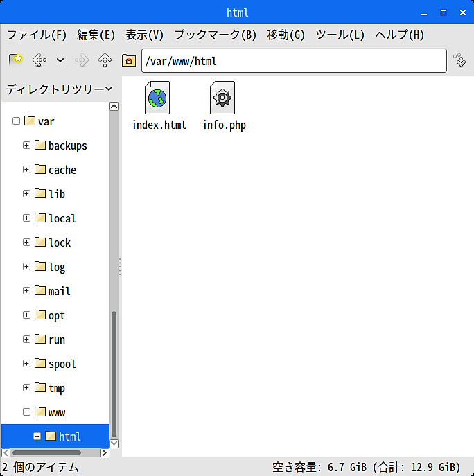The width and height of the screenshot is (474, 476).
Task: Select the spool folder in the tree
Action: [x=55, y=364]
